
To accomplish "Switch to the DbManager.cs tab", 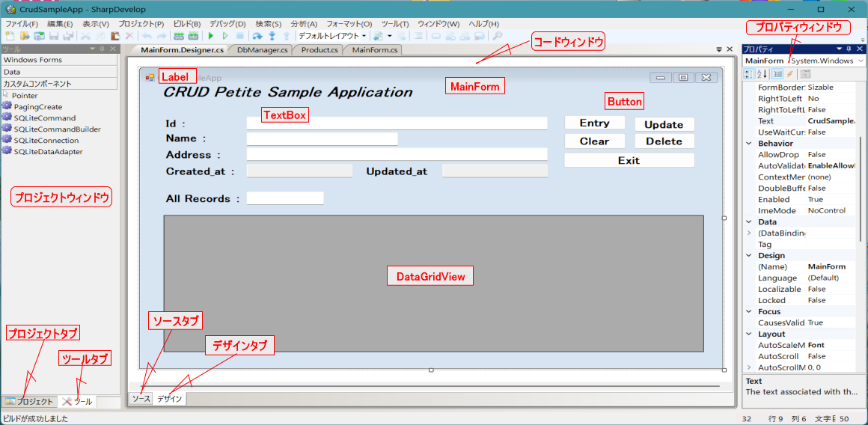I will point(262,50).
